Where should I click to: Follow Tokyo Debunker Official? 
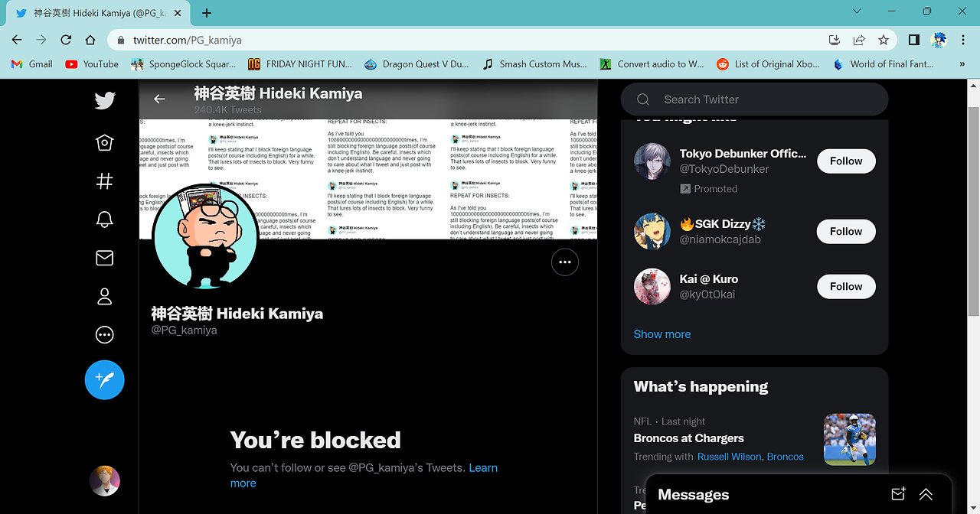coord(846,161)
